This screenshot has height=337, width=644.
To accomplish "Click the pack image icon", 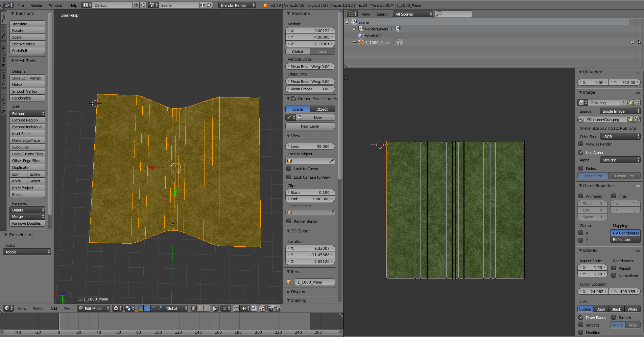I will [581, 119].
